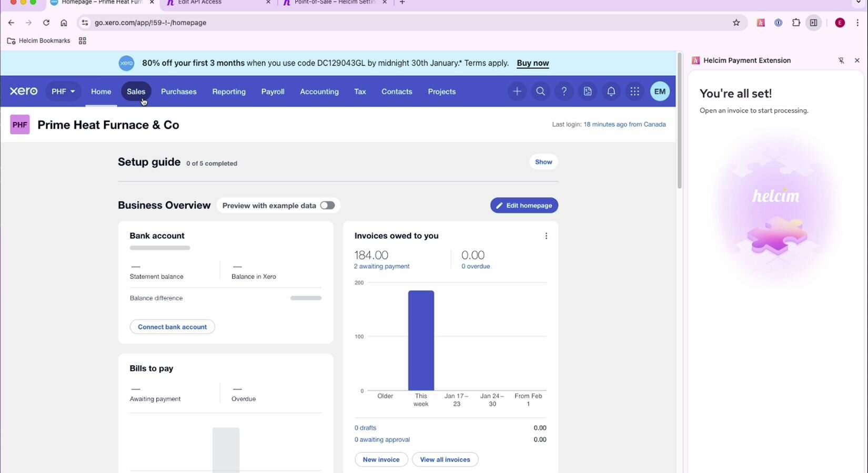
Task: Click the Edit homepage button
Action: coord(524,205)
